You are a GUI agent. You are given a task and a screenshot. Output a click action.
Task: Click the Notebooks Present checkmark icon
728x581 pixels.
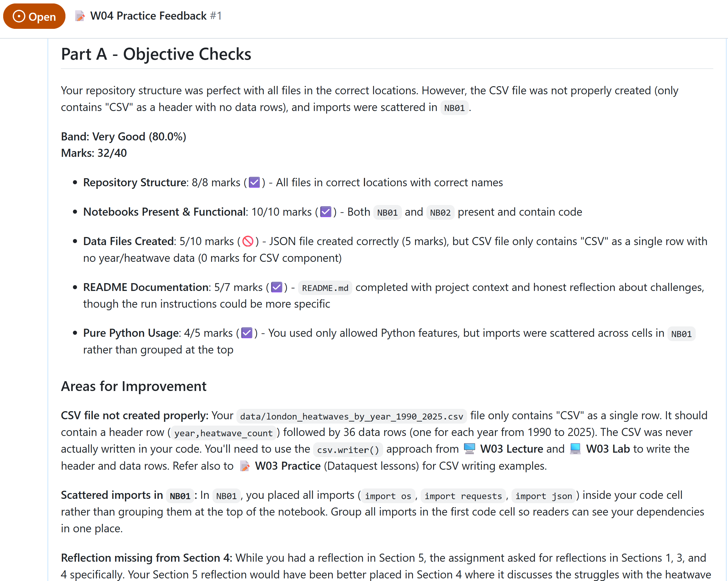coord(326,212)
